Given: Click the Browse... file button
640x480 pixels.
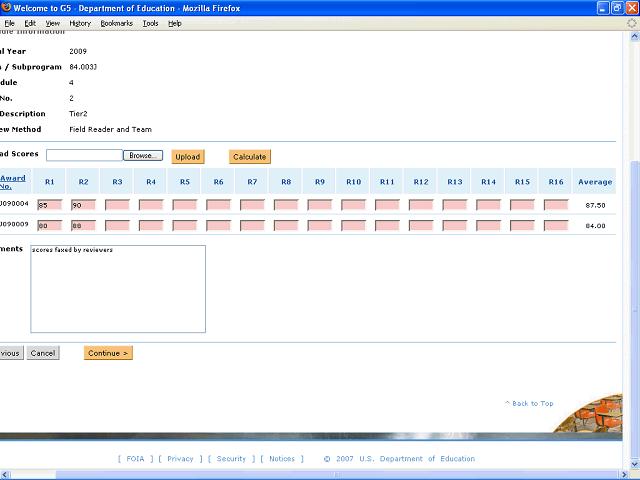Looking at the screenshot, I should (143, 156).
